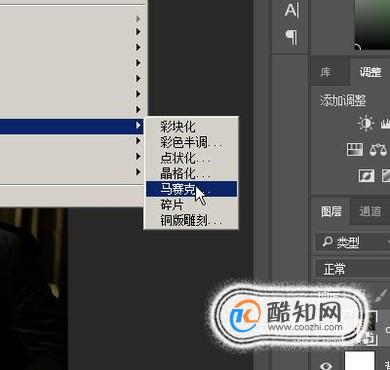
Task: Open the 类型 layer filter dropdown
Action: 353,242
